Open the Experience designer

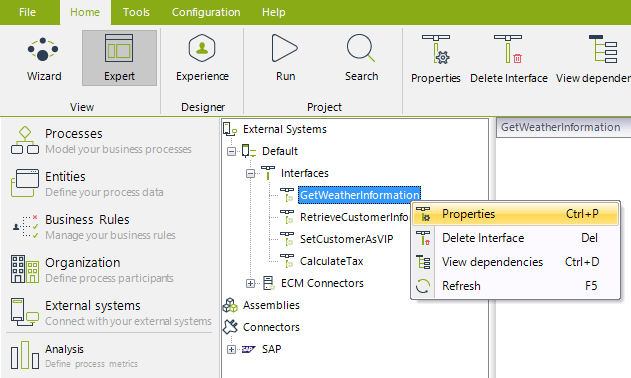(202, 58)
